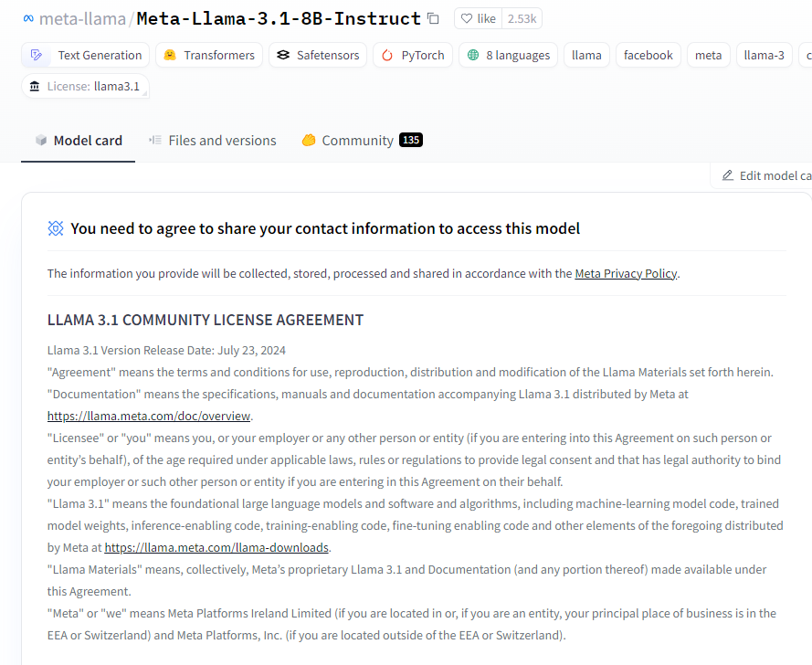Click Edit model card button
Image resolution: width=812 pixels, height=665 pixels.
(x=761, y=175)
